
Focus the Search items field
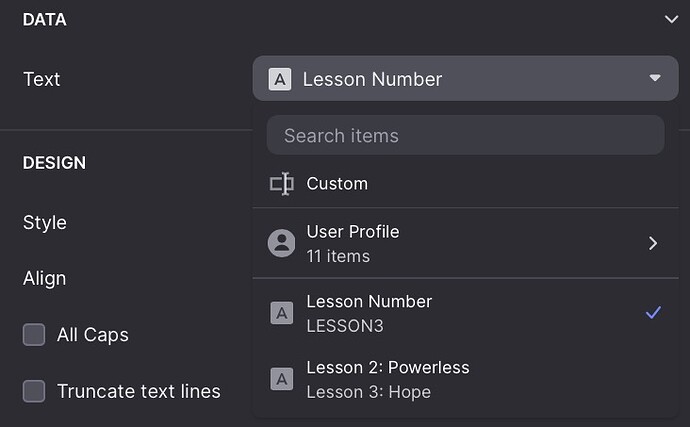[x=465, y=135]
